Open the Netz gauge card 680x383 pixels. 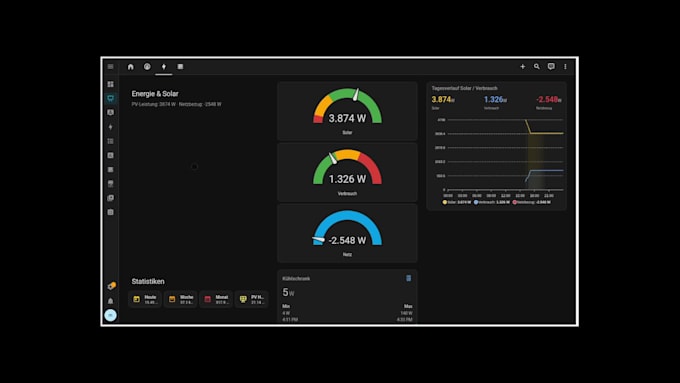coord(347,233)
